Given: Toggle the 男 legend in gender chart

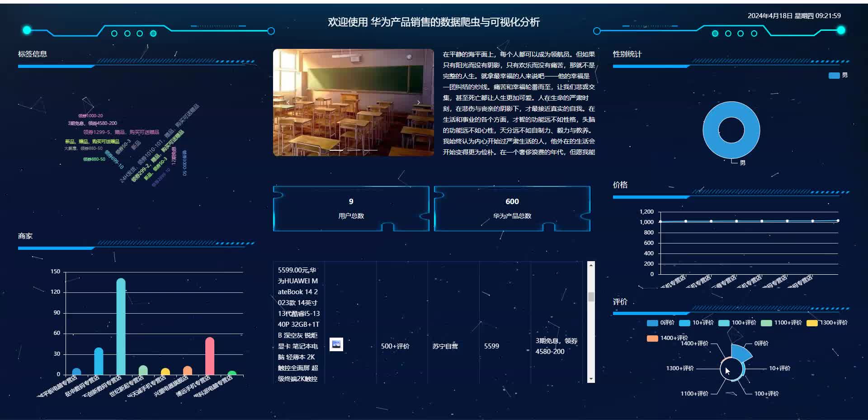Looking at the screenshot, I should [x=838, y=75].
